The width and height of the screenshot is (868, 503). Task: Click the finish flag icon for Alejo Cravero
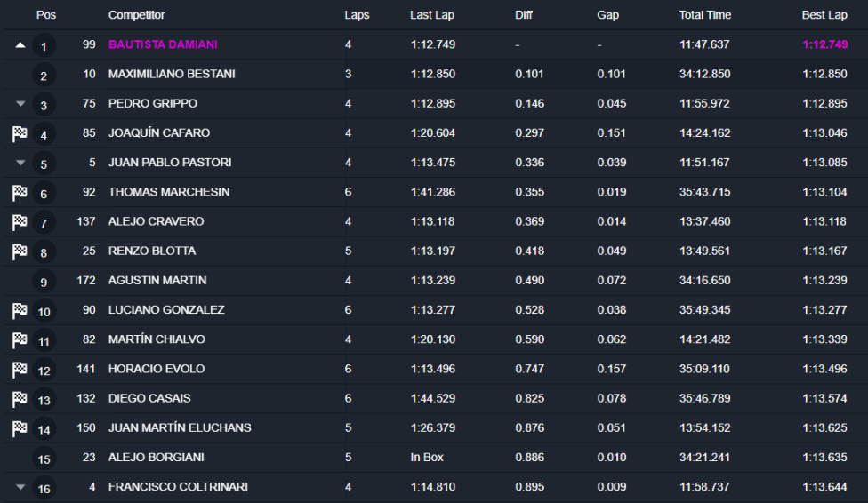coord(20,221)
